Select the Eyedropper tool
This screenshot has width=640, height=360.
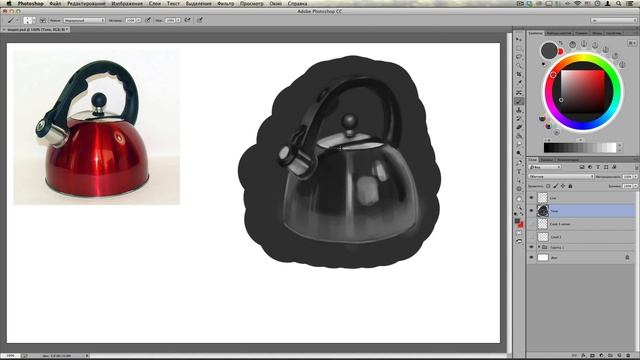pos(519,83)
